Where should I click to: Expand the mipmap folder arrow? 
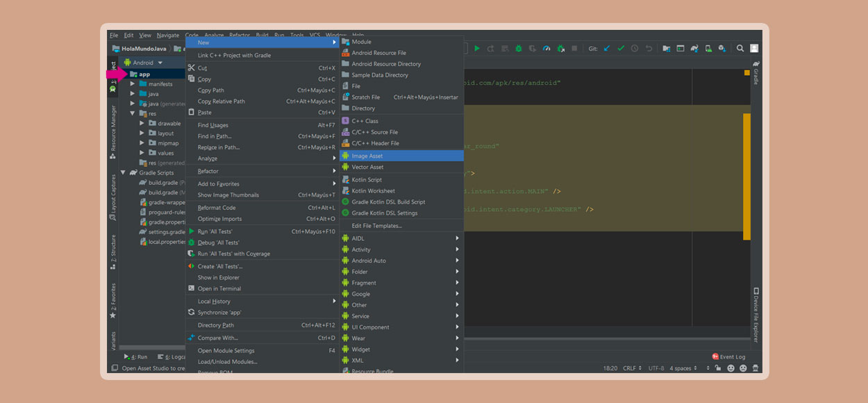[x=142, y=143]
